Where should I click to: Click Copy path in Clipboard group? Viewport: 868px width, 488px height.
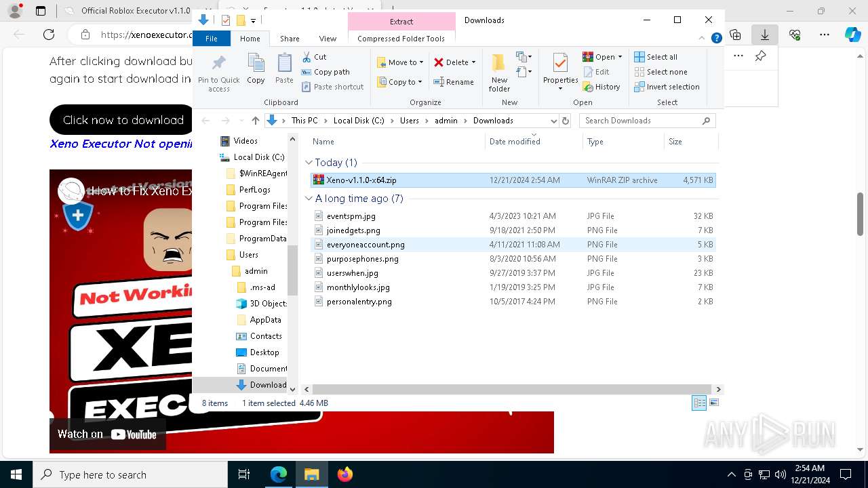click(325, 72)
